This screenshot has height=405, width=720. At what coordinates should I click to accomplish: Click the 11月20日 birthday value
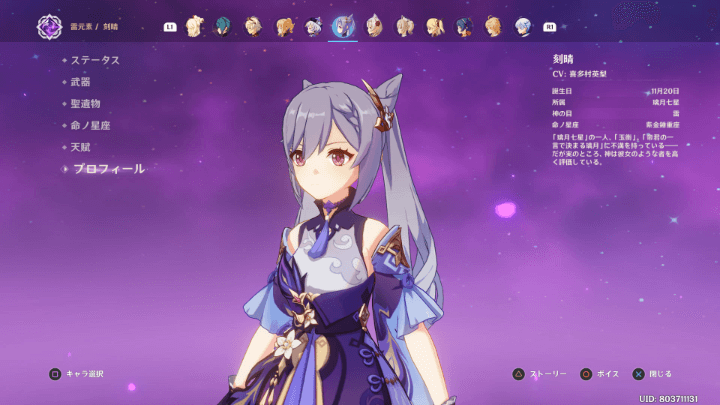pos(665,91)
